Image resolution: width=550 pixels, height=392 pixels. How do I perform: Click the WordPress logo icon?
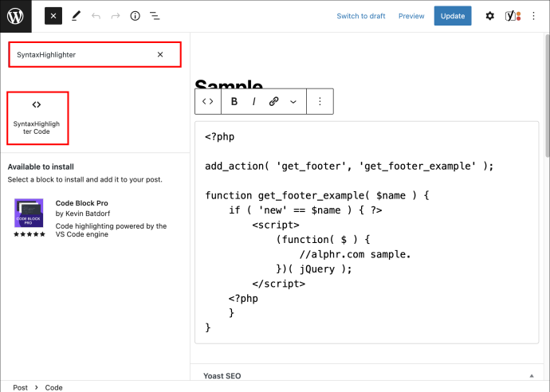click(x=15, y=16)
